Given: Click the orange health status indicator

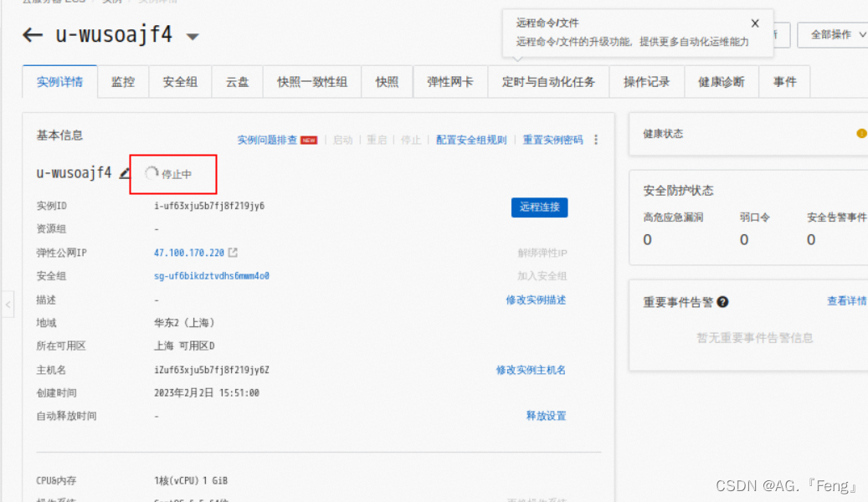Looking at the screenshot, I should point(861,133).
